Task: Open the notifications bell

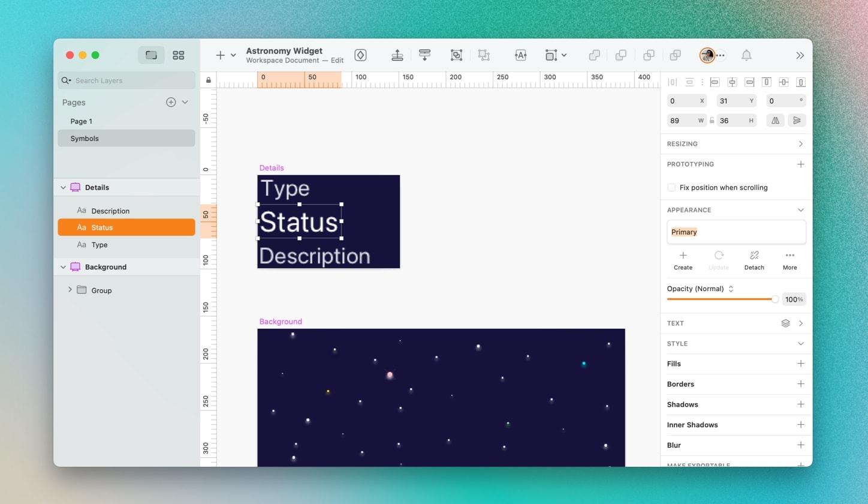Action: 746,55
